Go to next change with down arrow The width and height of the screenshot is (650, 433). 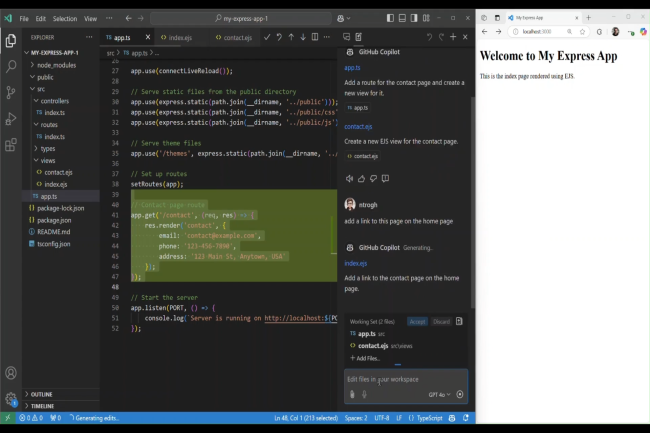click(303, 37)
